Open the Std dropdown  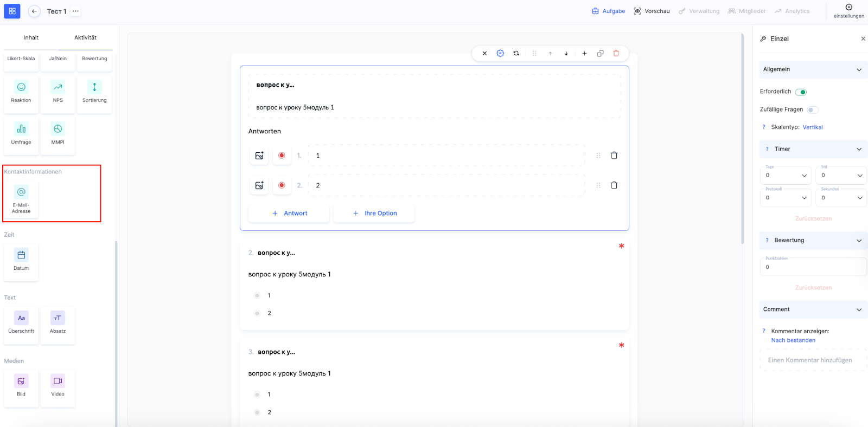click(x=841, y=175)
